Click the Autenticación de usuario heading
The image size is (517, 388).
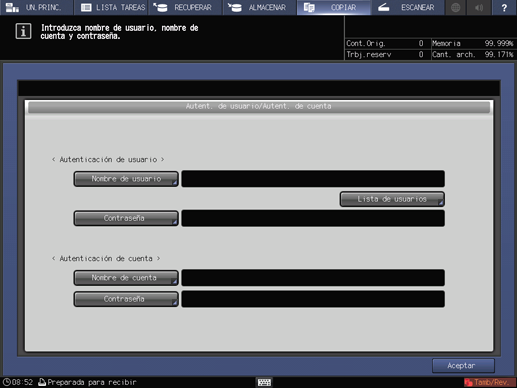(108, 160)
